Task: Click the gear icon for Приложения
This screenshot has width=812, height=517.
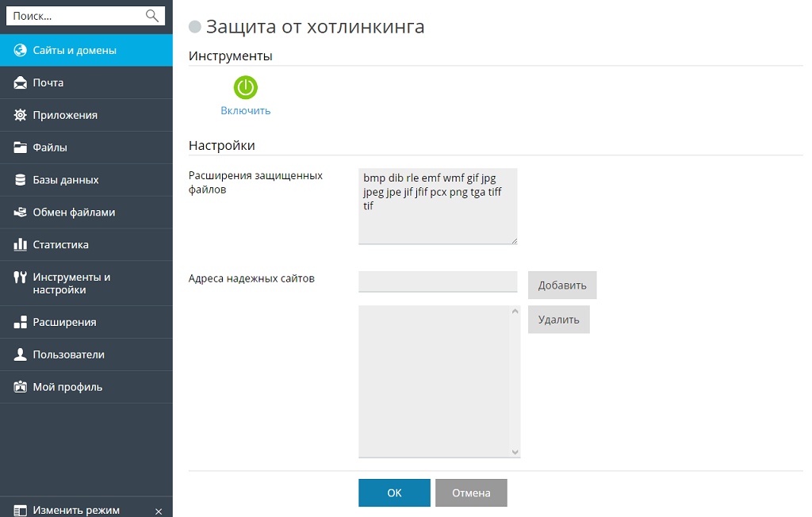Action: click(x=20, y=115)
